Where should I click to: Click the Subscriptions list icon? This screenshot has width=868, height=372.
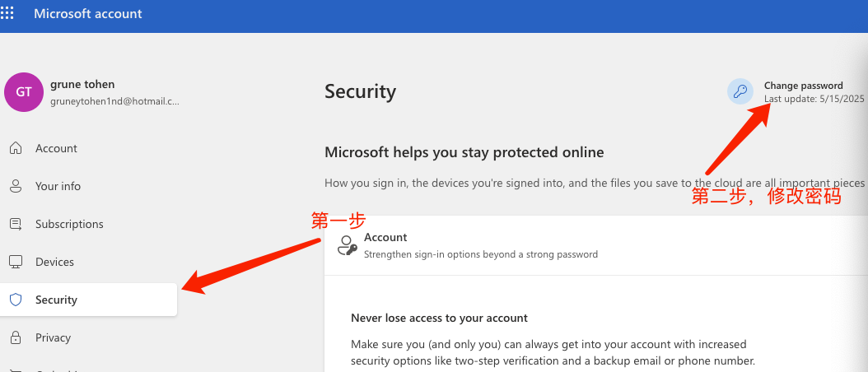(x=15, y=224)
